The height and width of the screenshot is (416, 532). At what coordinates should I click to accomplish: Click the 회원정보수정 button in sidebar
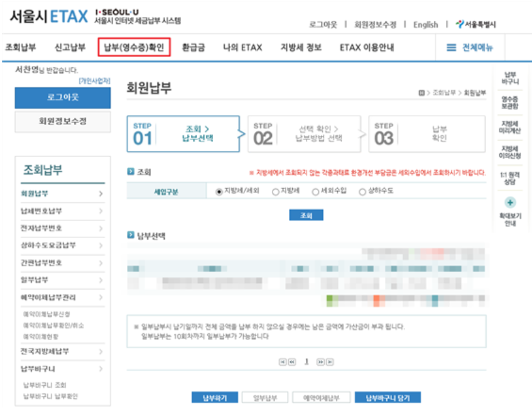click(63, 121)
